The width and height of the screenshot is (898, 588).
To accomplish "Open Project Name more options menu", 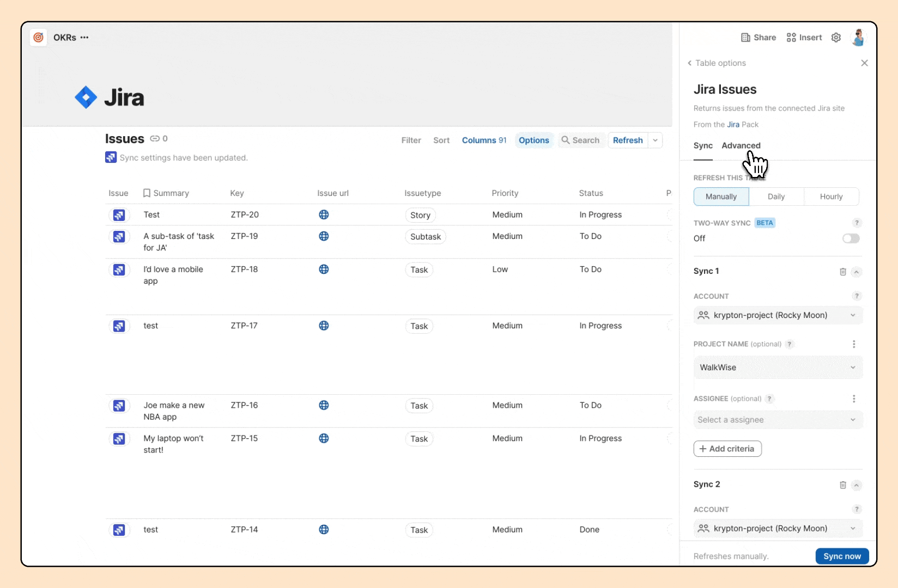I will click(x=854, y=344).
